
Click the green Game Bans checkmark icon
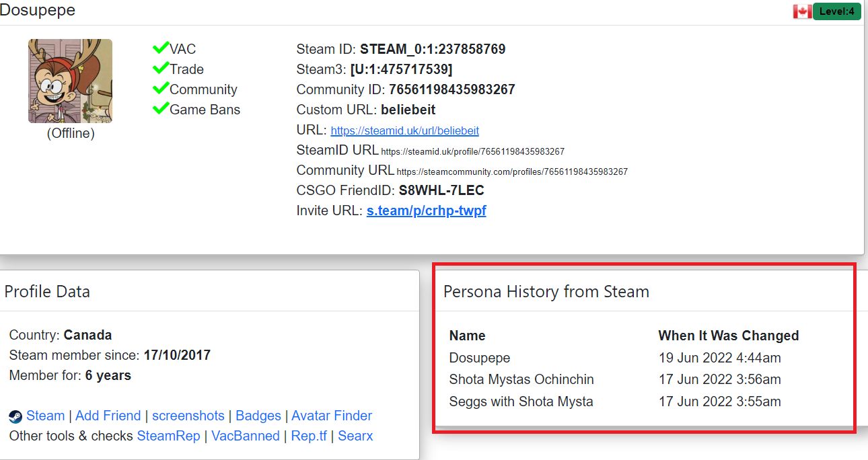[x=160, y=108]
